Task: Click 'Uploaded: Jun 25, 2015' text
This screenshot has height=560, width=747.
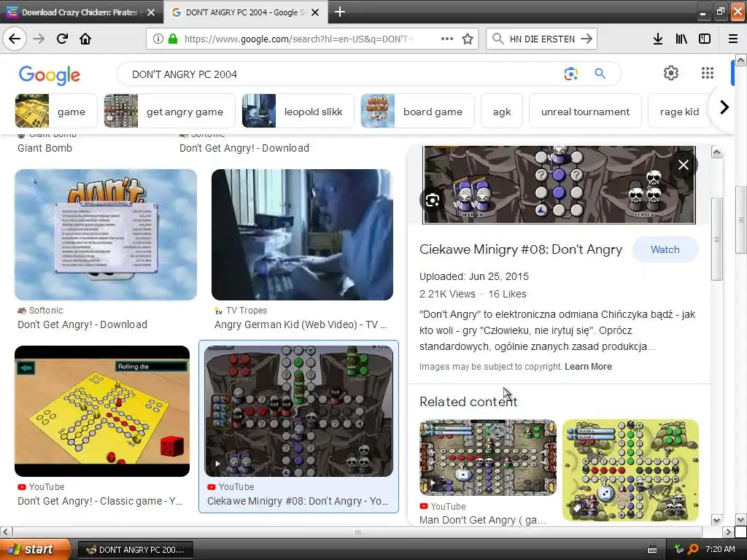Action: point(474,276)
